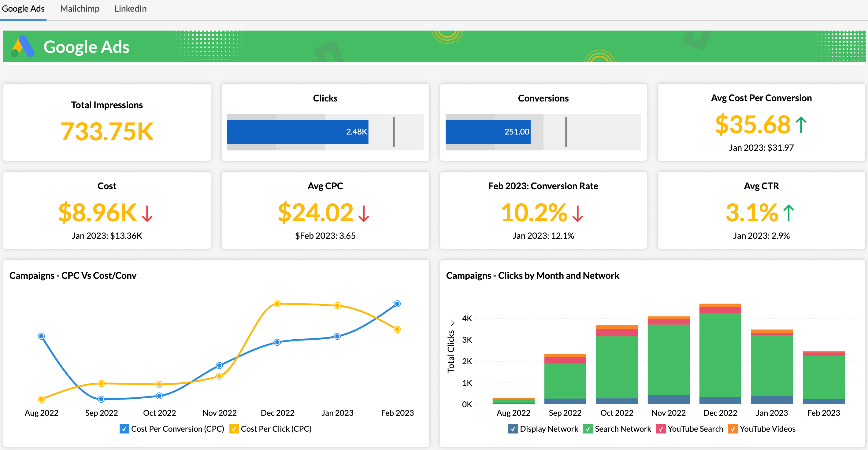Viewport: 868px width, 450px height.
Task: Click the green Search Network segment of Feb 2023 bar
Action: pyautogui.click(x=824, y=377)
